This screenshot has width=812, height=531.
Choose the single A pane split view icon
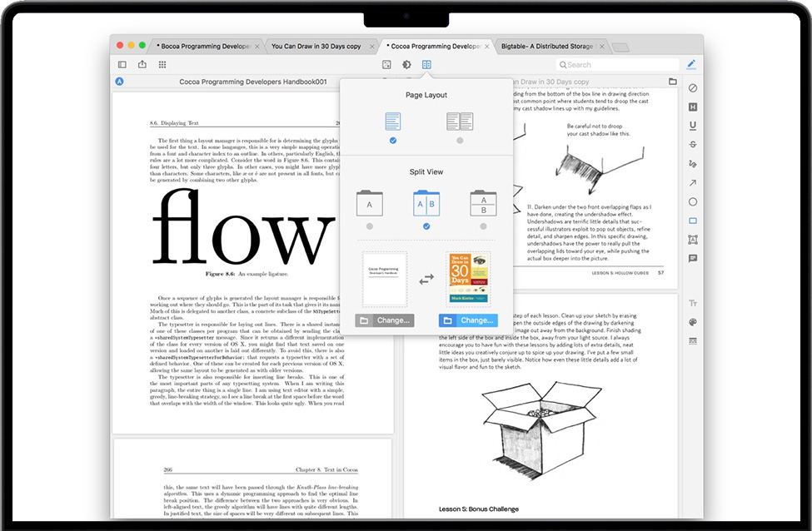click(370, 203)
